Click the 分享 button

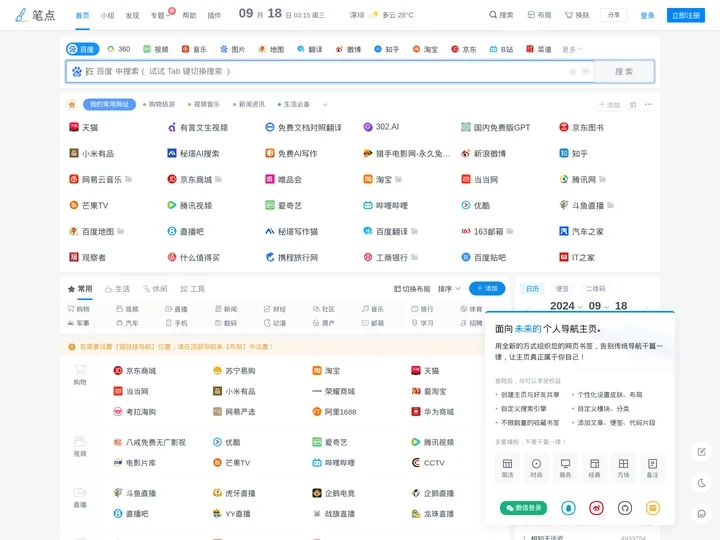coord(613,15)
